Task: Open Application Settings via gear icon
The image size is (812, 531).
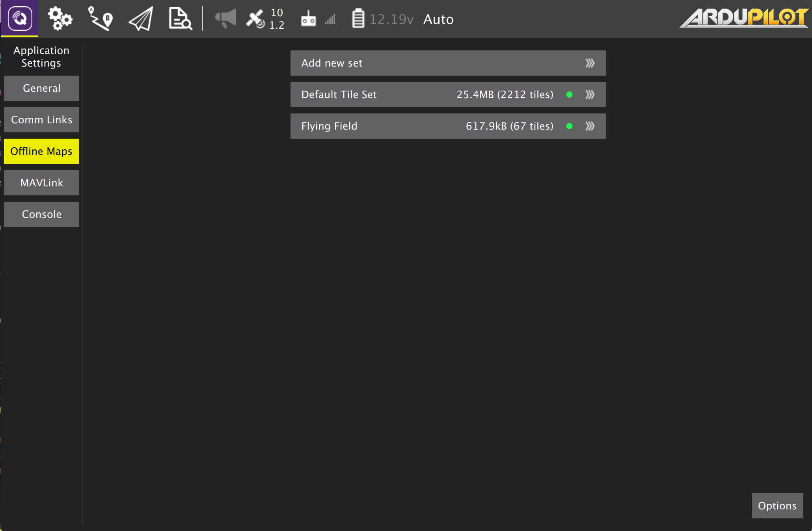Action: click(x=60, y=19)
